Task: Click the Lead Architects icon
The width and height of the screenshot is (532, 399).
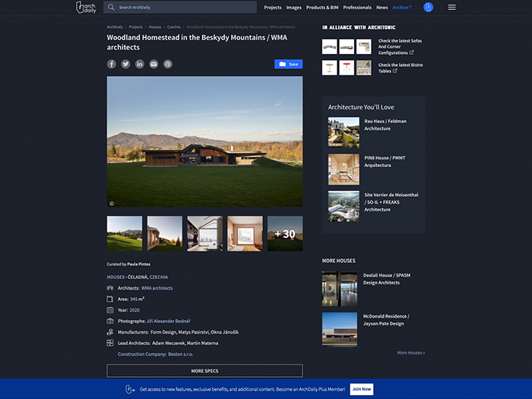Action: [x=110, y=343]
